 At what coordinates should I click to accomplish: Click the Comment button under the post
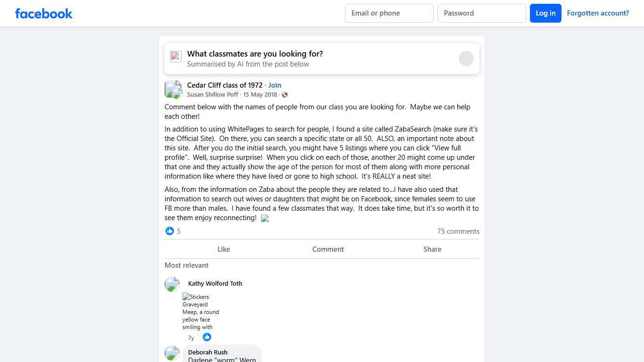tap(328, 249)
